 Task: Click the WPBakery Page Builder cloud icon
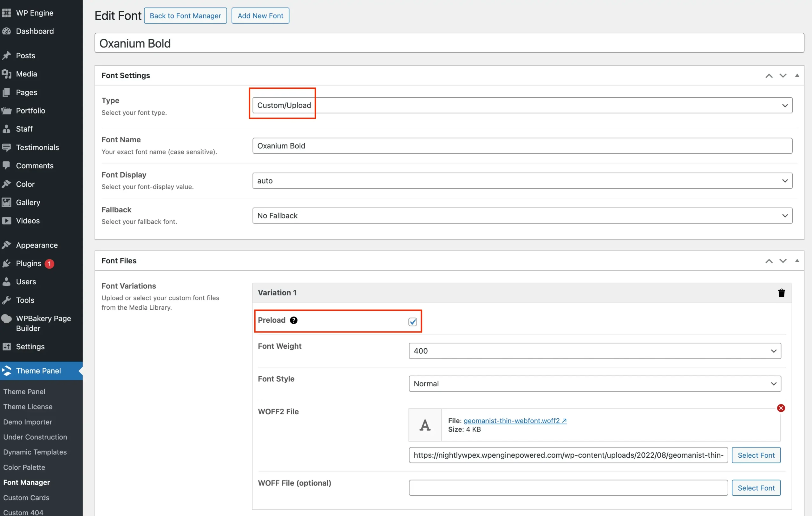6,319
